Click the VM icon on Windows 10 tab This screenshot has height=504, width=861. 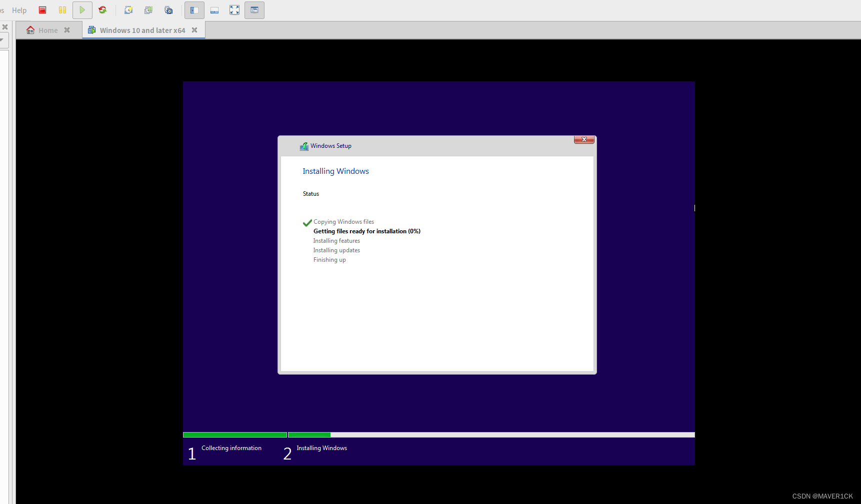point(92,30)
